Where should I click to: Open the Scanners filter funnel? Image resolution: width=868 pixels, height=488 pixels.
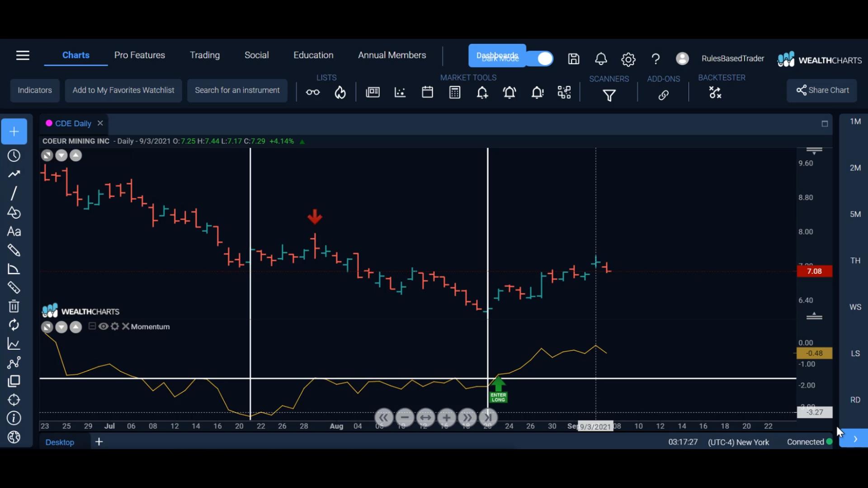[x=609, y=95]
